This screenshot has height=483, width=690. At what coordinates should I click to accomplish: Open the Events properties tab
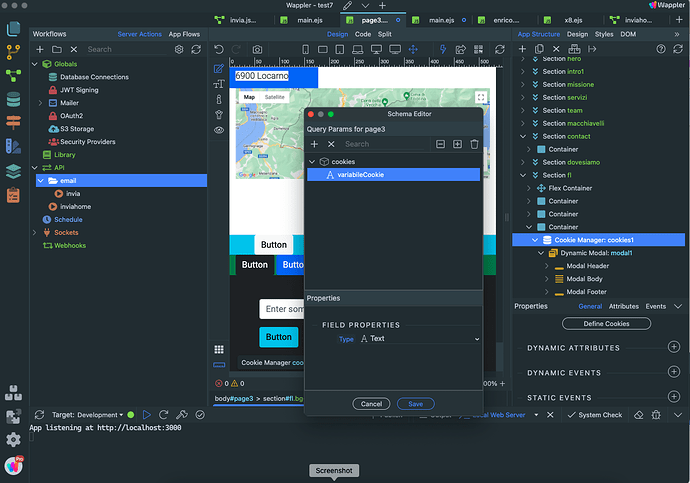pyautogui.click(x=655, y=306)
